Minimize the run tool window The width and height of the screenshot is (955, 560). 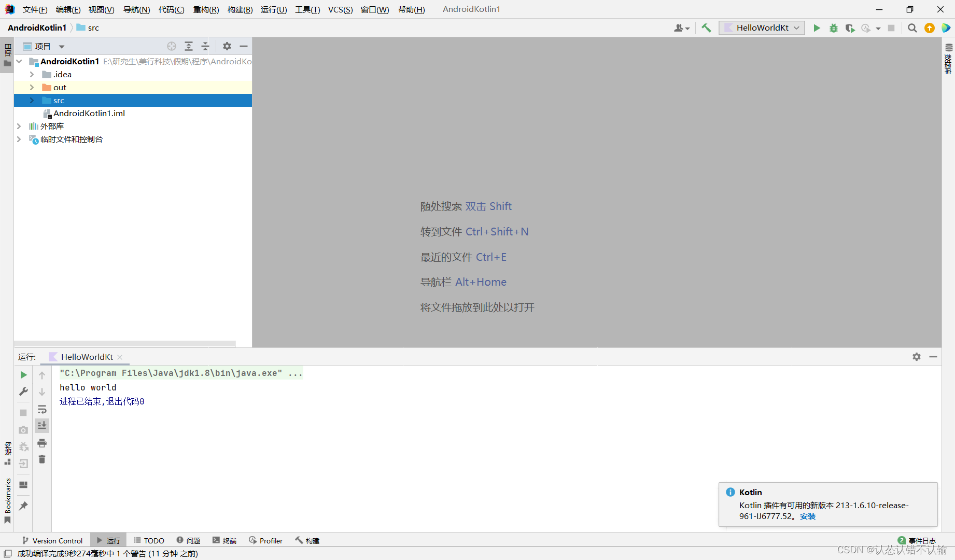pos(933,357)
